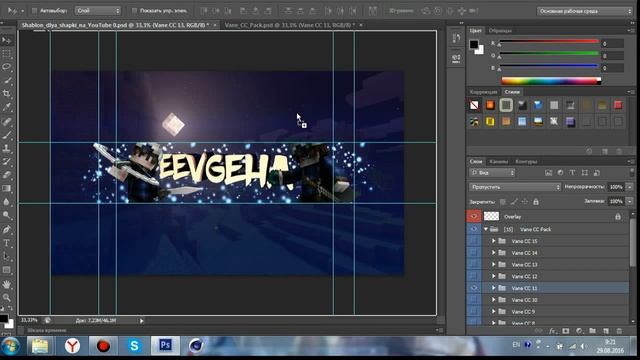Switch to Vane_CC_Pack.psd document tab
The image size is (640, 360).
289,25
